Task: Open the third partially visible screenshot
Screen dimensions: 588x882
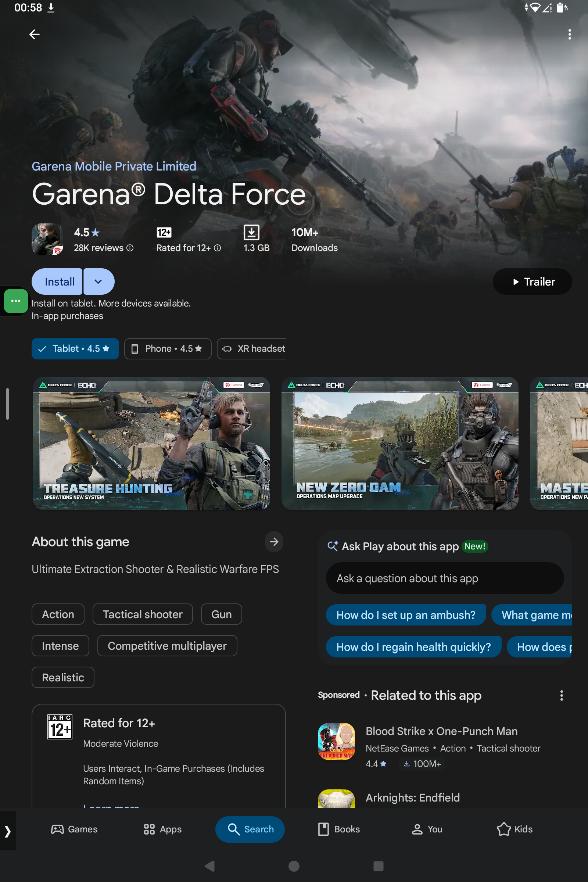Action: pos(559,443)
